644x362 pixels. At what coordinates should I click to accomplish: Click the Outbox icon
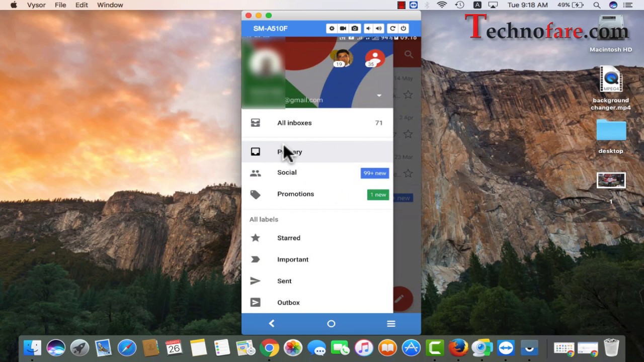click(x=255, y=303)
